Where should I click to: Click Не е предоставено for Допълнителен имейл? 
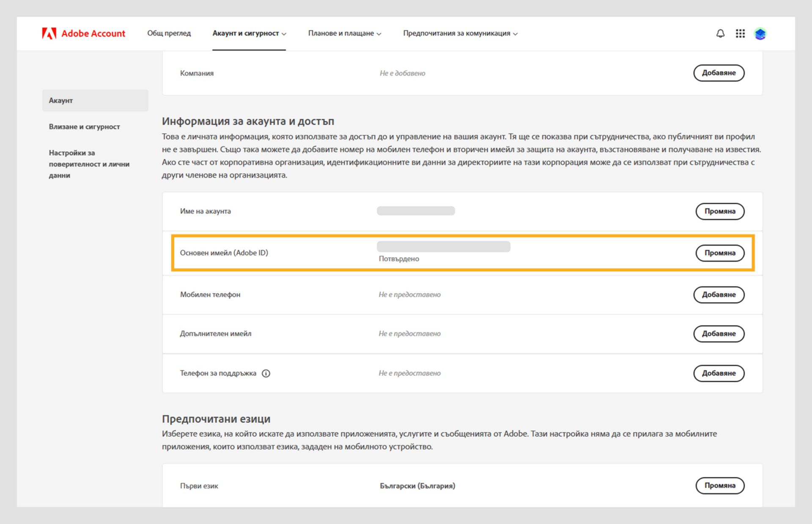pyautogui.click(x=409, y=333)
